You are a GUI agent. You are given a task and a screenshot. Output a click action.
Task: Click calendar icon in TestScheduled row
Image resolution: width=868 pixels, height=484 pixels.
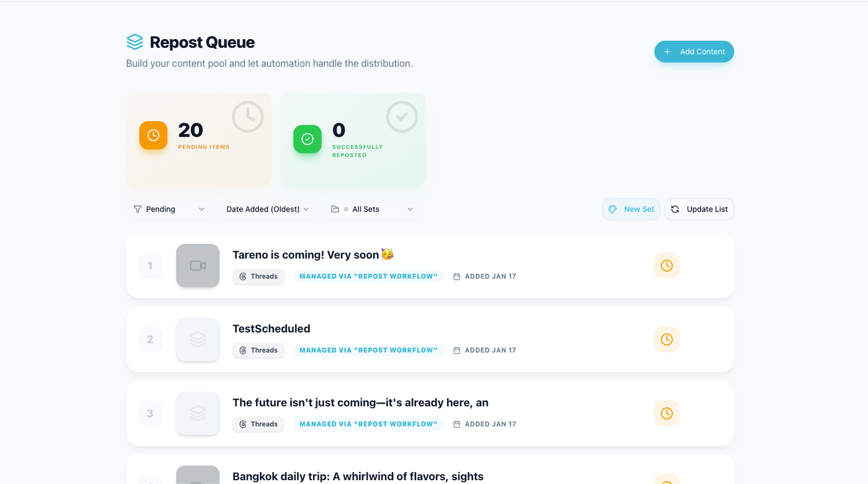coord(457,351)
